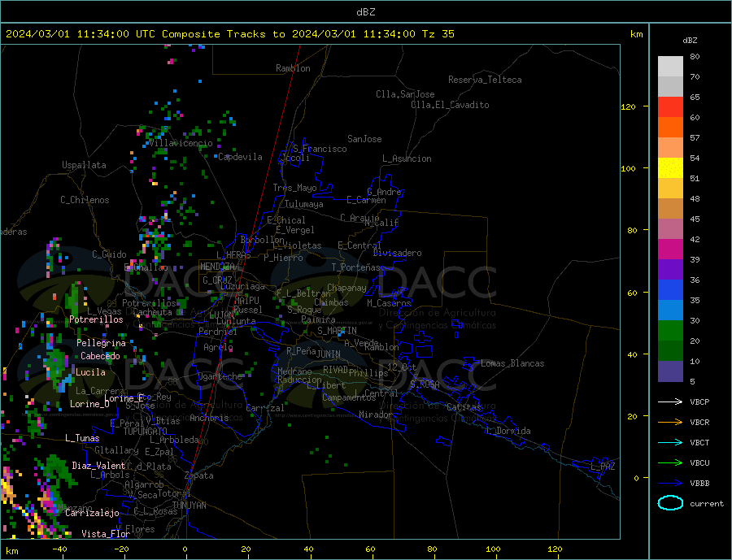Click the Divisadero label

coord(397,253)
